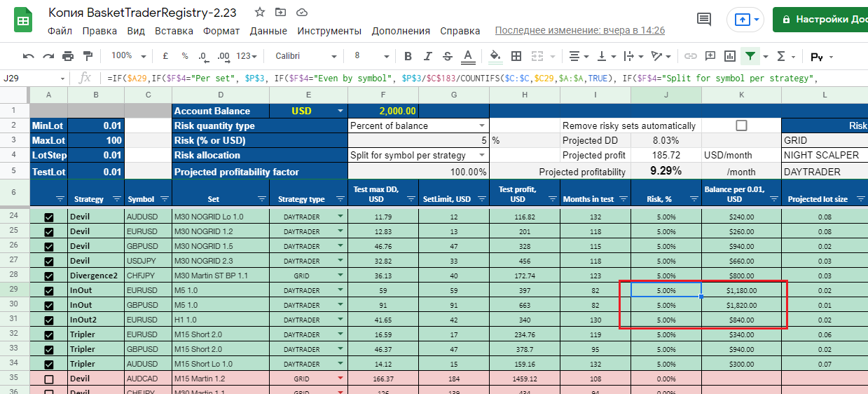Open the Файл menu
This screenshot has height=394, width=868.
click(60, 31)
